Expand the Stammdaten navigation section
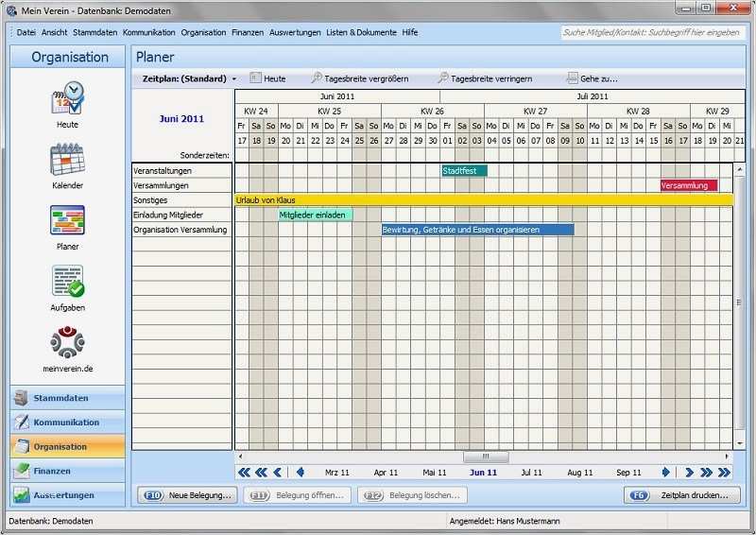Image resolution: width=756 pixels, height=535 pixels. tap(67, 398)
